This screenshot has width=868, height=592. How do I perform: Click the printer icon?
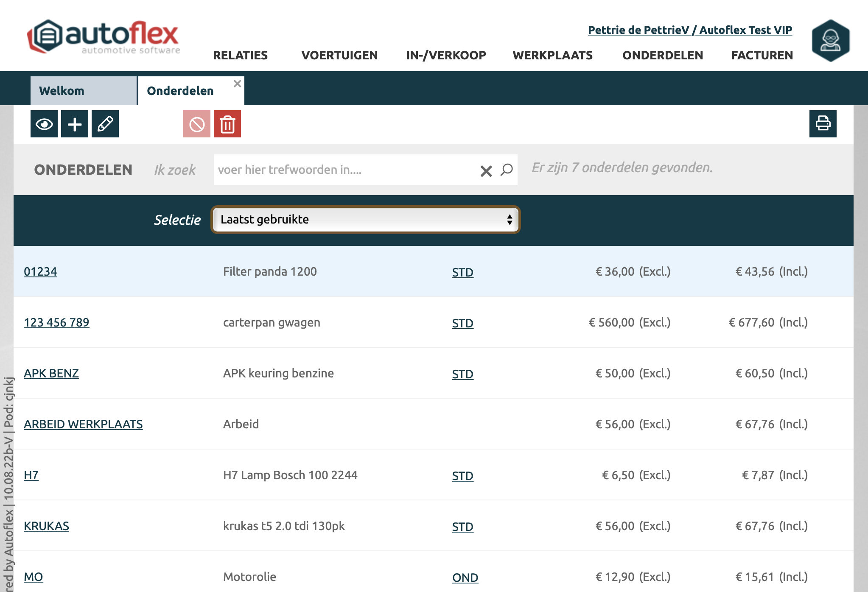823,124
